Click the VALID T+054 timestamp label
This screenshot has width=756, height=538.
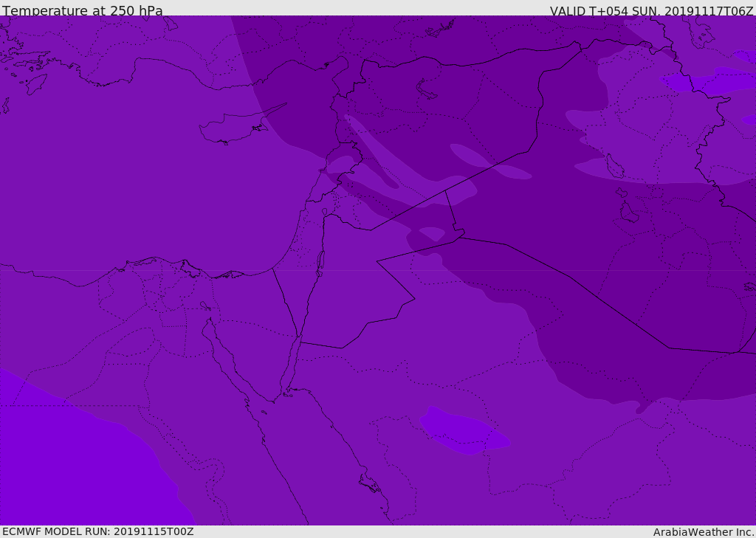pyautogui.click(x=651, y=11)
